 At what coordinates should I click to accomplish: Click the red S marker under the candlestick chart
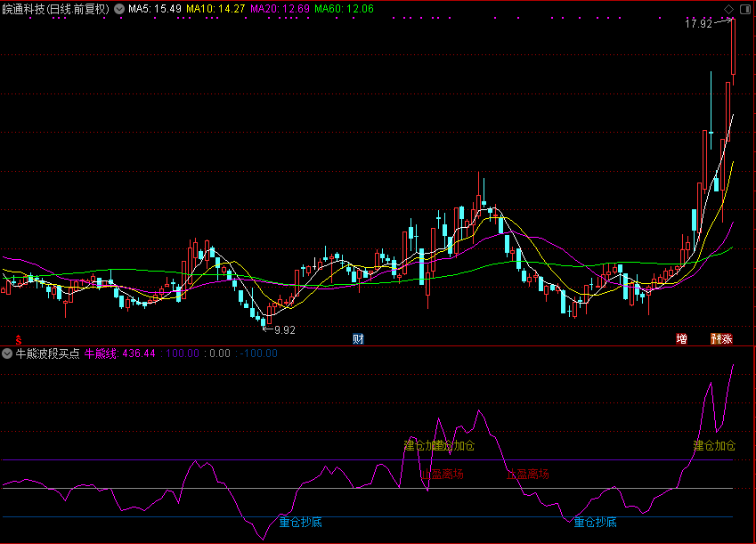coord(19,339)
